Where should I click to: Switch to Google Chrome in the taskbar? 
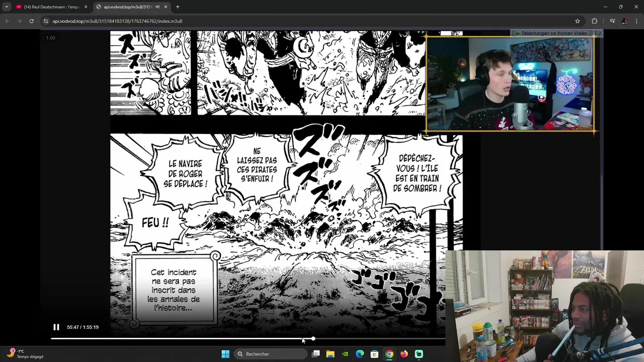click(389, 354)
